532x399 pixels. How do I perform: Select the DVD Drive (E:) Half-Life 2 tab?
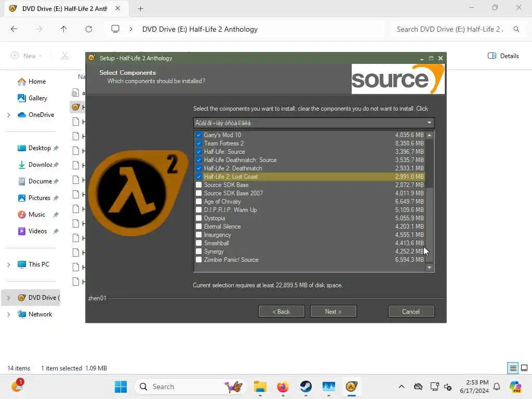64,8
